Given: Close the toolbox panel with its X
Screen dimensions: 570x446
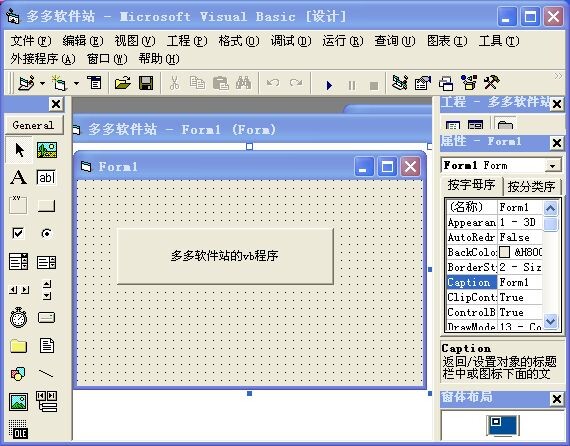Looking at the screenshot, I should [x=56, y=104].
